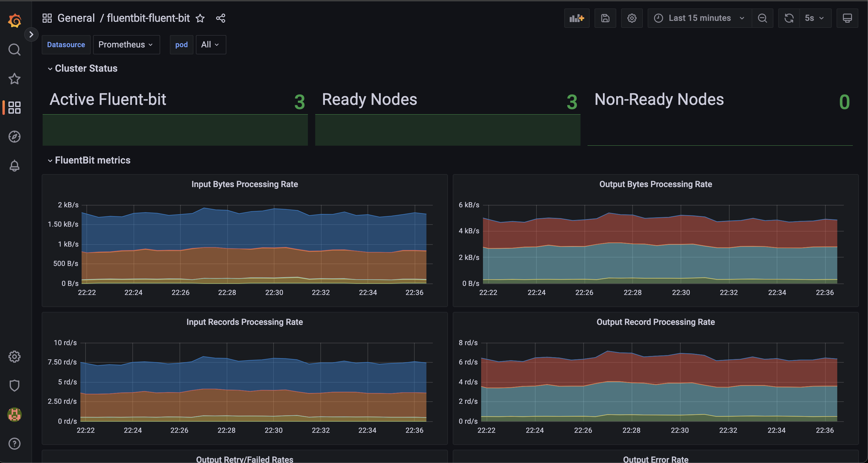Click the Input Bytes Processing Rate title
The image size is (868, 463).
(245, 184)
